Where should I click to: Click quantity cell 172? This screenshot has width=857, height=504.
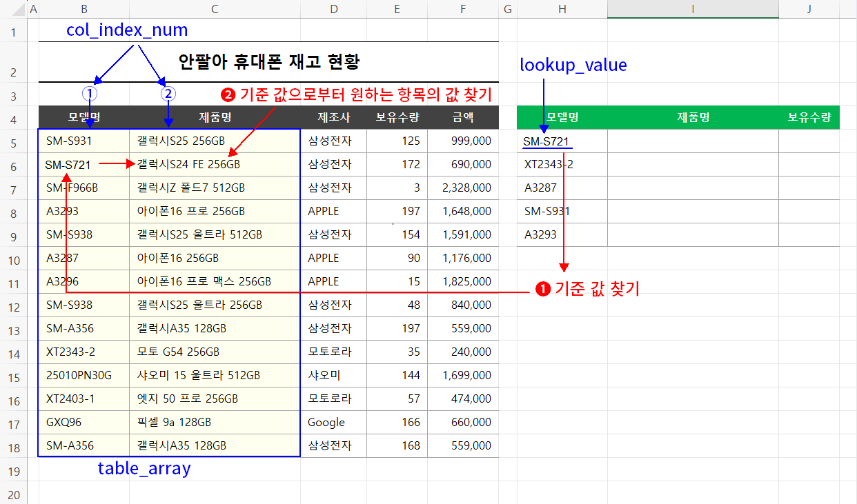click(x=397, y=165)
